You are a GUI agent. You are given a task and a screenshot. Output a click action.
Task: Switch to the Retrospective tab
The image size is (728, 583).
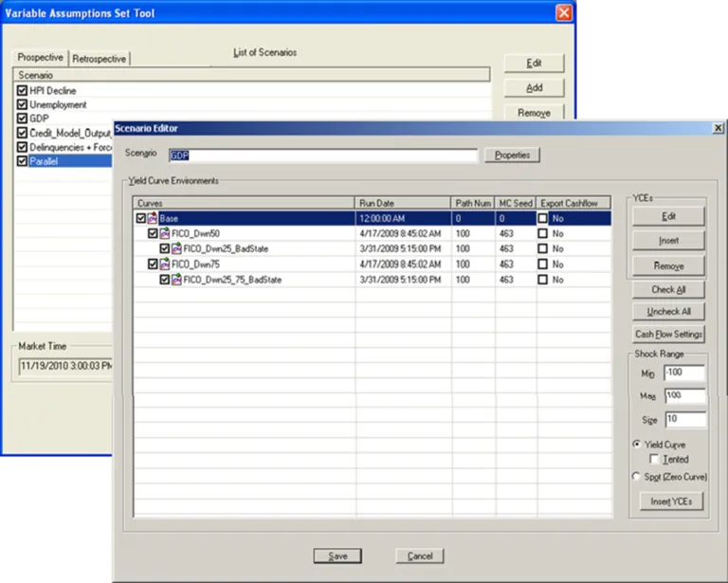(100, 59)
